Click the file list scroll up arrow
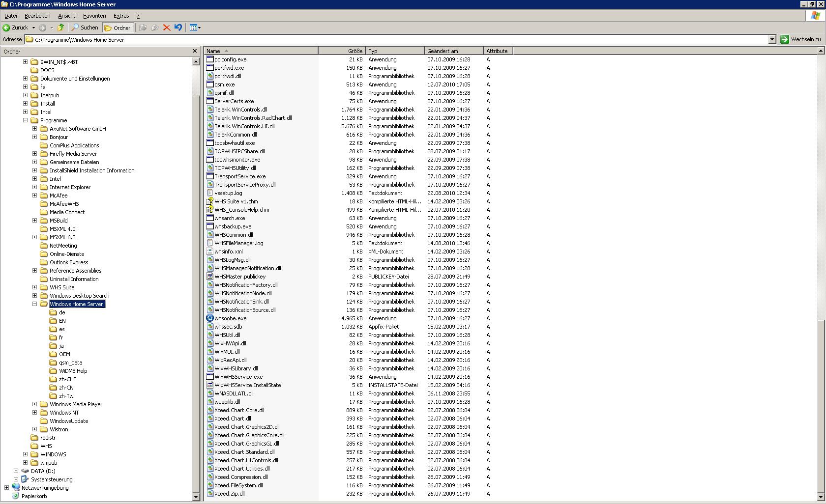 (x=821, y=51)
